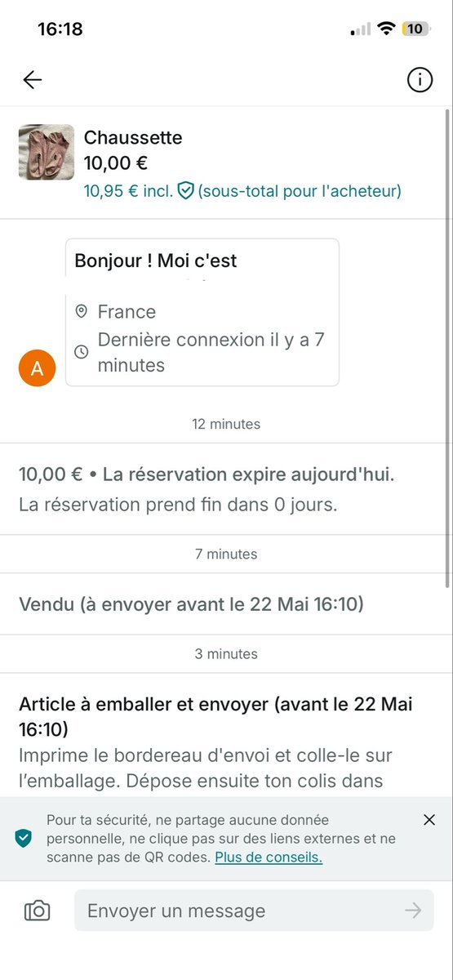Select the 'Vendu (à envoyer avant le 22 Mai)' status
The width and height of the screenshot is (453, 980).
pyautogui.click(x=192, y=604)
